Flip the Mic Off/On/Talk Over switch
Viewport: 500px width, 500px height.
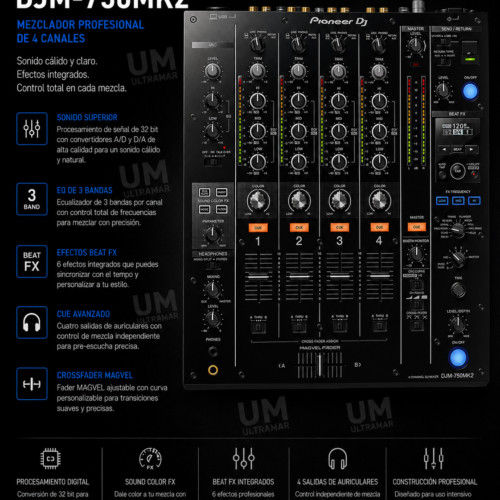click(212, 162)
